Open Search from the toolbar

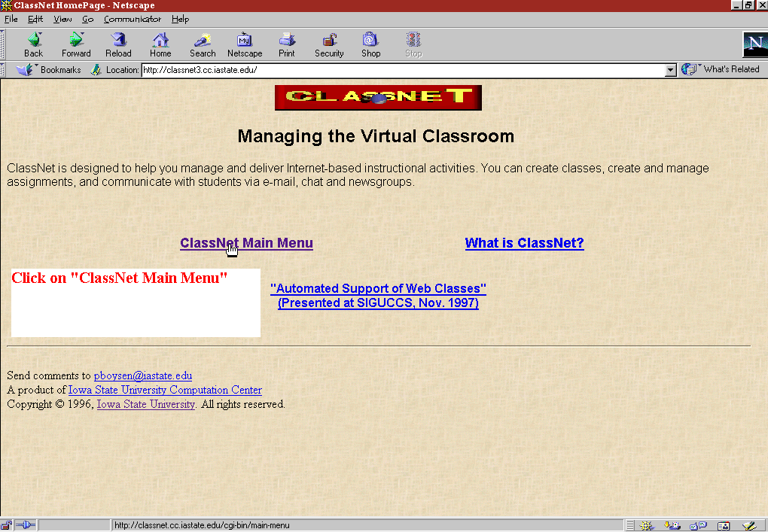203,44
